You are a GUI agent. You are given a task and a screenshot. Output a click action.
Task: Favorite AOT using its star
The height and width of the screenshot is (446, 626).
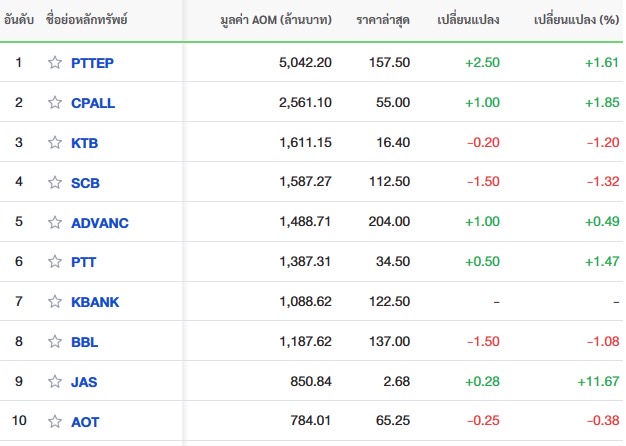coord(55,421)
